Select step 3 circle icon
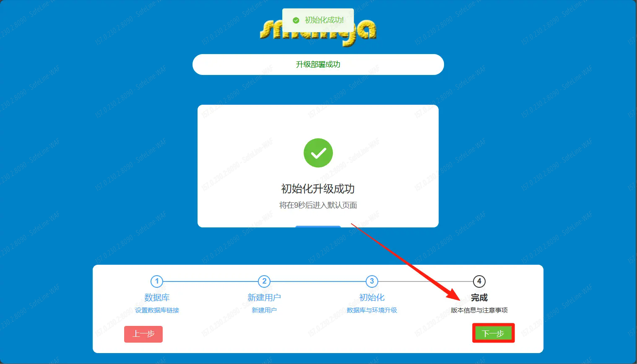 coord(372,281)
